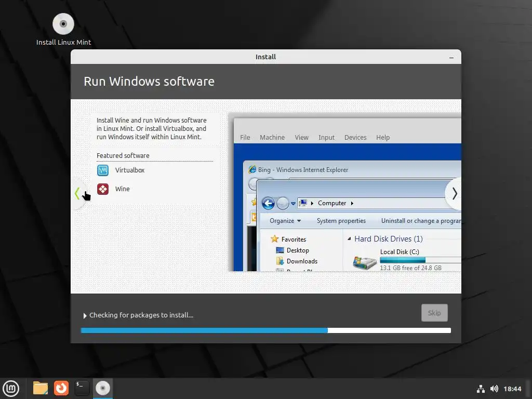Click the Input menu in the slideshow image
Image resolution: width=532 pixels, height=399 pixels.
pos(326,137)
